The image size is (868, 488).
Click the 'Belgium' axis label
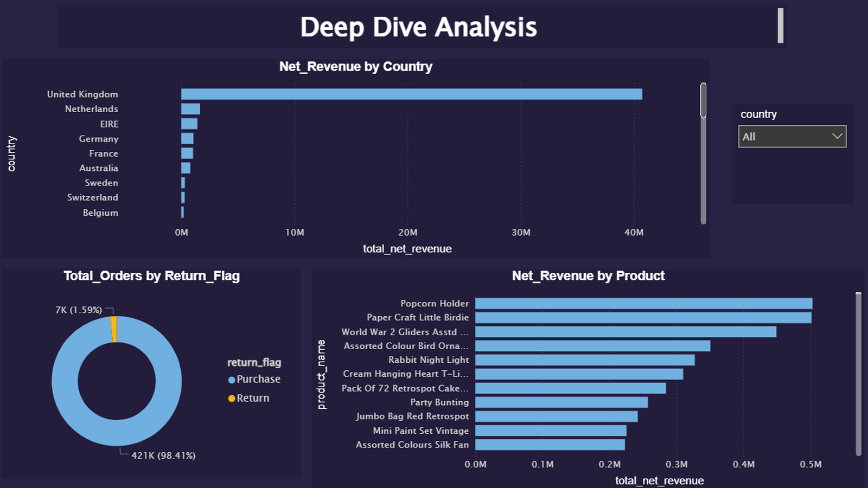pyautogui.click(x=100, y=213)
